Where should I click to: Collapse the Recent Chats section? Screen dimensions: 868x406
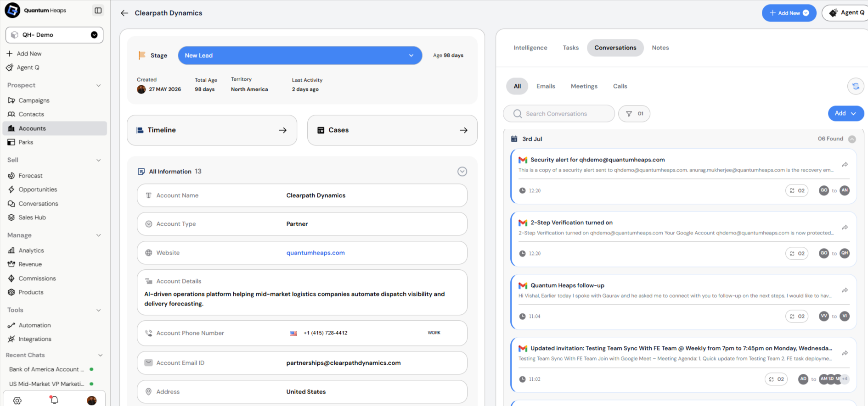(x=100, y=355)
